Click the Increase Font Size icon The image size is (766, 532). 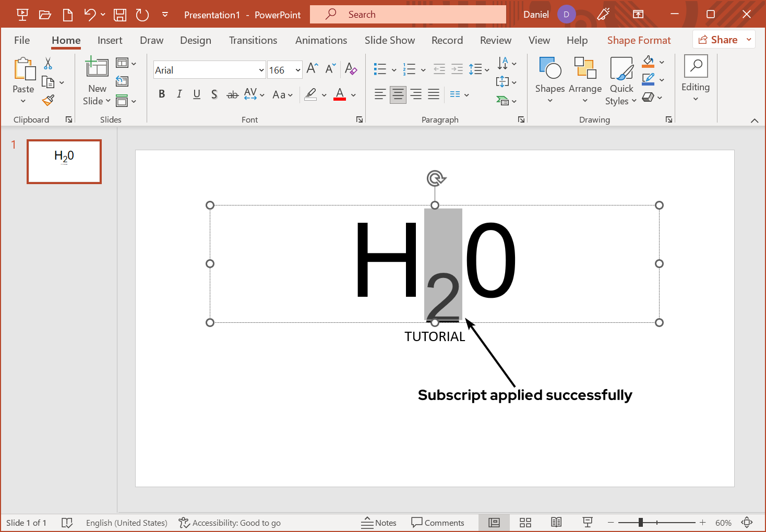(312, 69)
